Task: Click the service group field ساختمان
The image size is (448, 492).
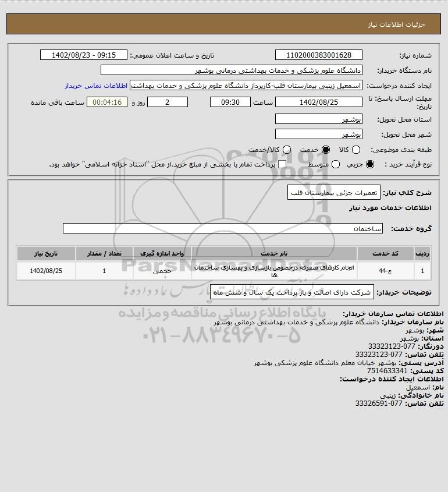Action: 223,228
